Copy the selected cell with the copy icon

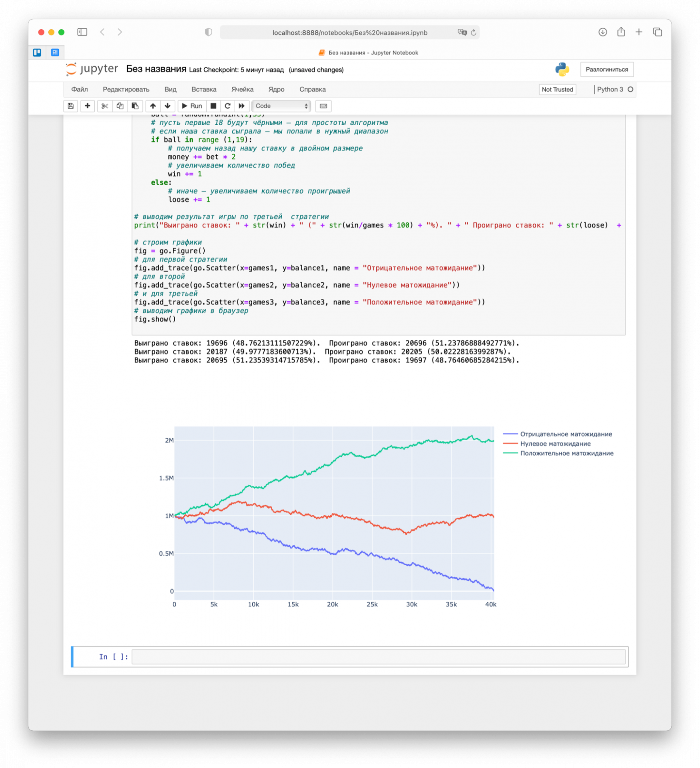120,106
